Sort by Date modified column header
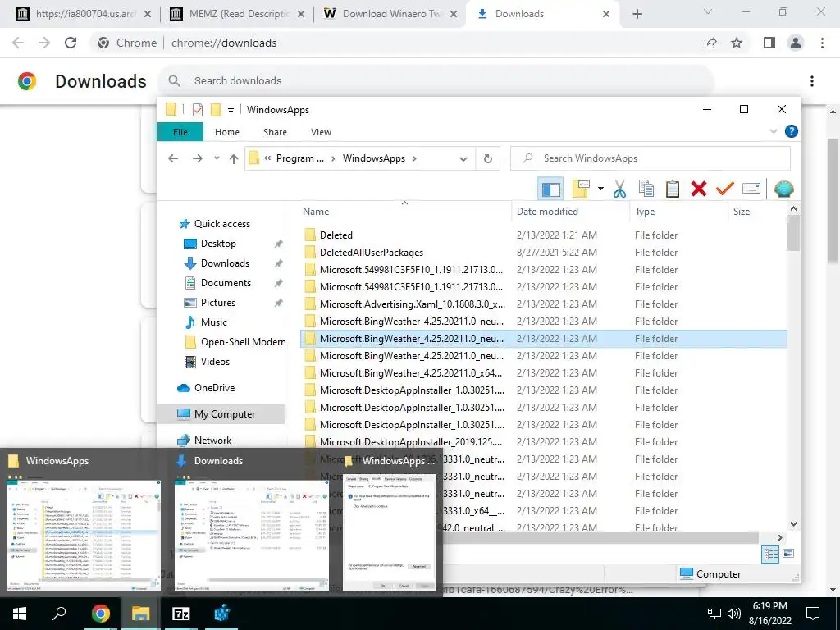This screenshot has width=840, height=630. click(547, 211)
